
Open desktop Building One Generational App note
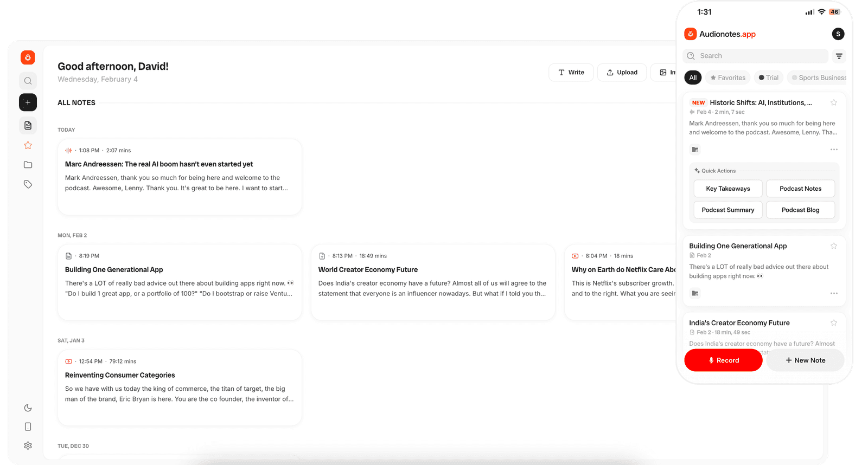[x=180, y=282]
